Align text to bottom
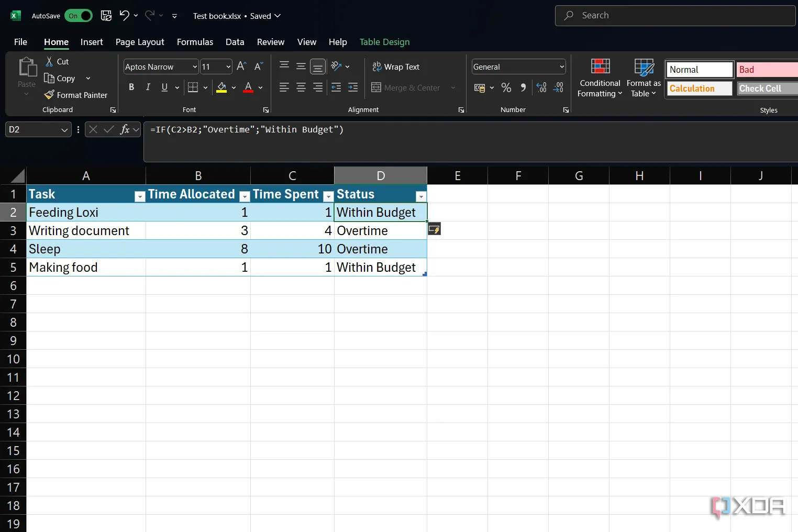 (318, 66)
